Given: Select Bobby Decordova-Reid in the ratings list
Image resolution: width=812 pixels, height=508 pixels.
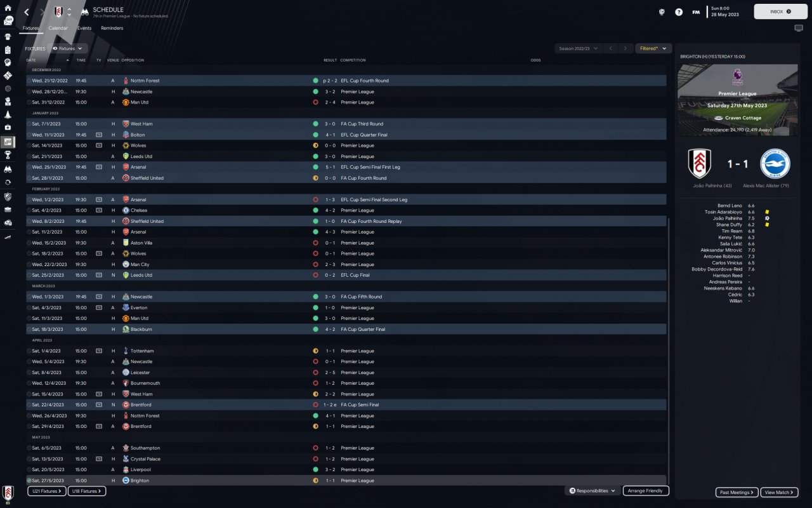Looking at the screenshot, I should tap(716, 269).
